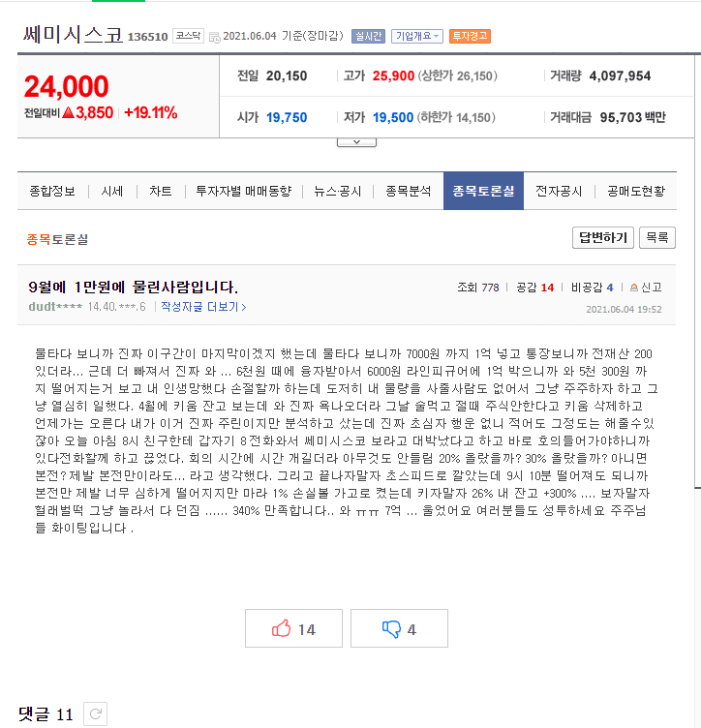
Task: Click the calendar icon beside the date
Action: pyautogui.click(x=214, y=37)
